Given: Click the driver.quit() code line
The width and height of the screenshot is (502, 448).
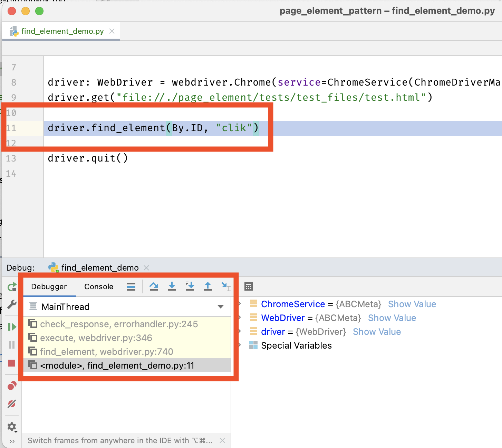Looking at the screenshot, I should pos(88,158).
